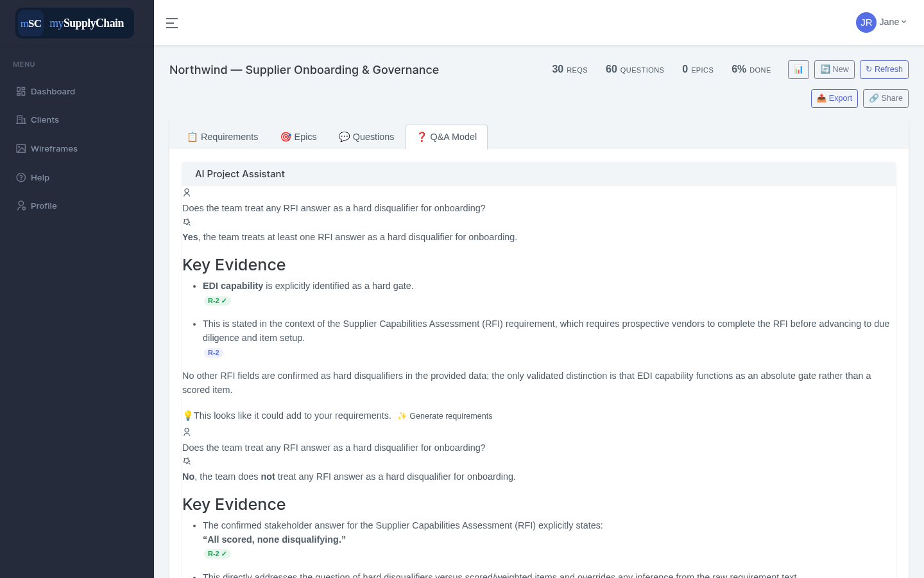The width and height of the screenshot is (924, 578).
Task: Click the verified R-2 badge under EDI capability
Action: pos(217,301)
